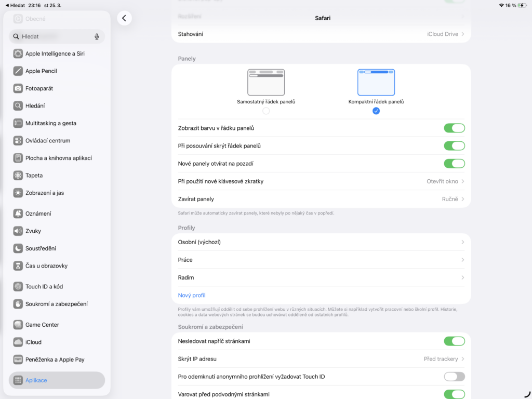The image size is (532, 399).
Task: Open Ovládací centrum settings icon
Action: (x=18, y=141)
